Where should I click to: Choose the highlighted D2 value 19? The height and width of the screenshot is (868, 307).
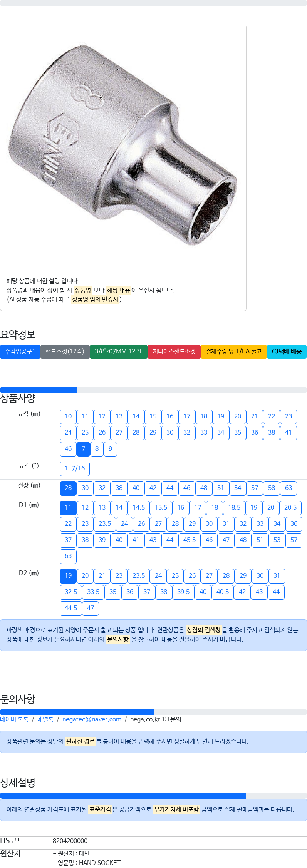68,576
